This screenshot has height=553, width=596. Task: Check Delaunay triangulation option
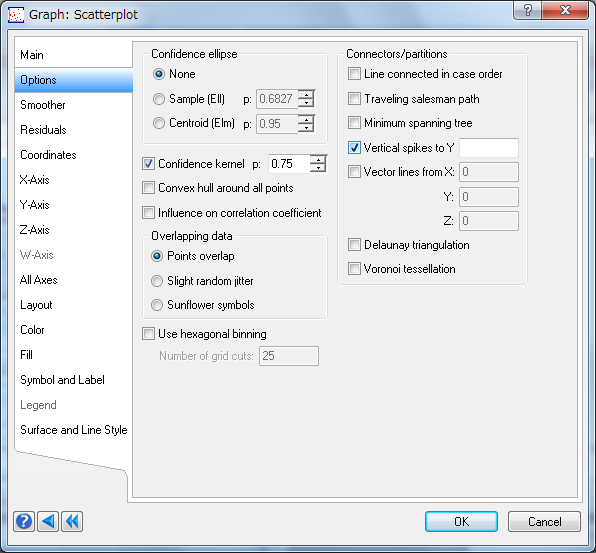tap(354, 245)
